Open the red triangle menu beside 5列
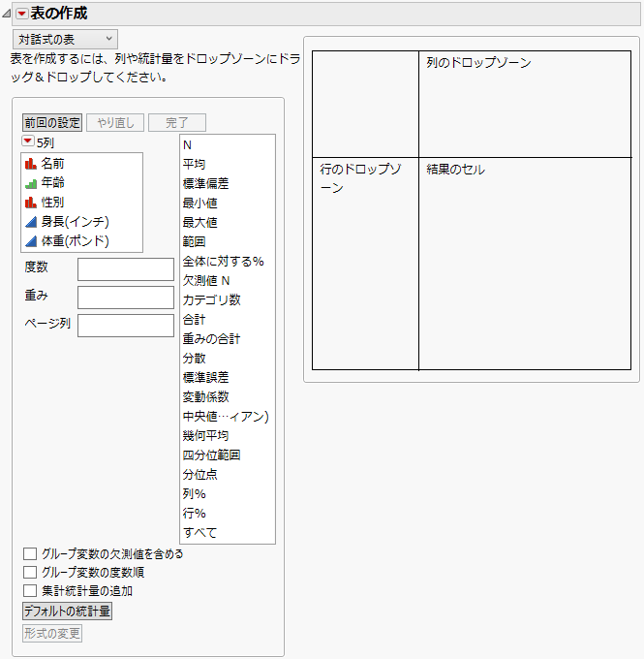The width and height of the screenshot is (644, 659). [28, 141]
